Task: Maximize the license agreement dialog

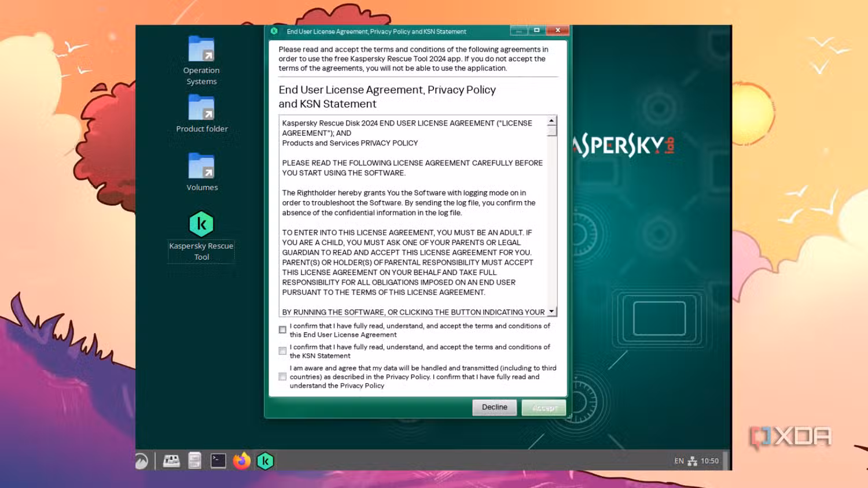Action: 536,31
